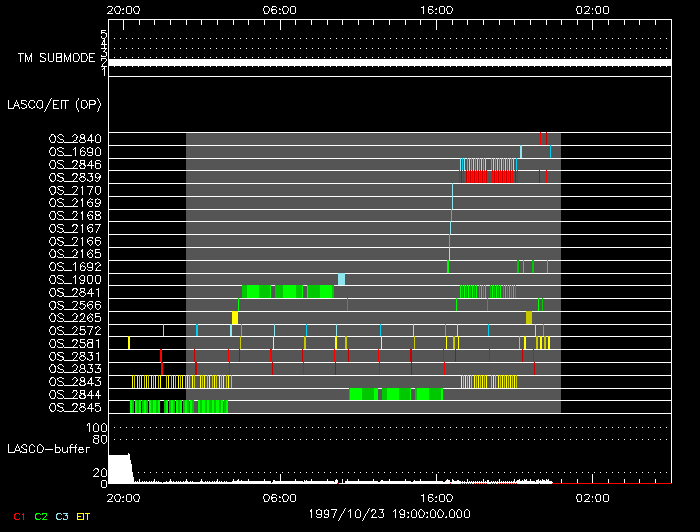700x532 pixels.
Task: Click the white LASCO-buffer filled area
Action: coord(120,469)
